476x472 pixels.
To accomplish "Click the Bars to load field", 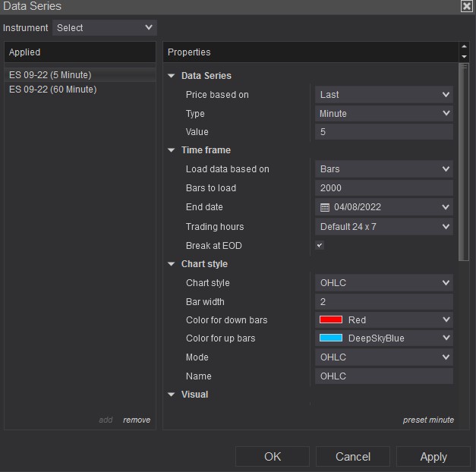I will coord(384,188).
